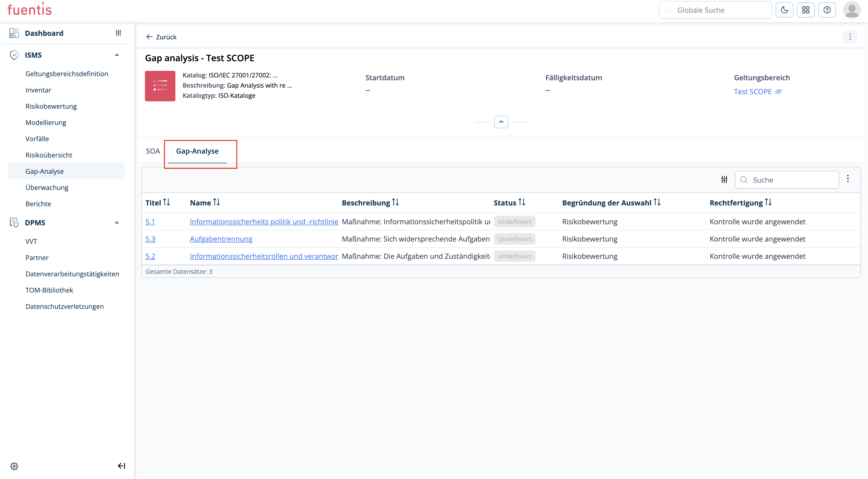This screenshot has height=479, width=868.
Task: Open dashboard filter settings icon
Action: point(118,33)
